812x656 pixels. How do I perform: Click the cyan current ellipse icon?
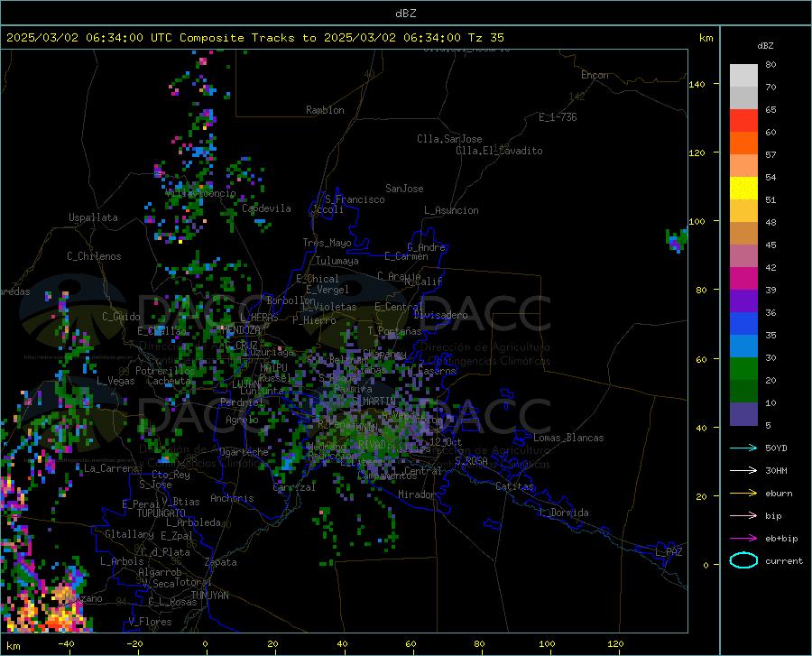coord(743,560)
